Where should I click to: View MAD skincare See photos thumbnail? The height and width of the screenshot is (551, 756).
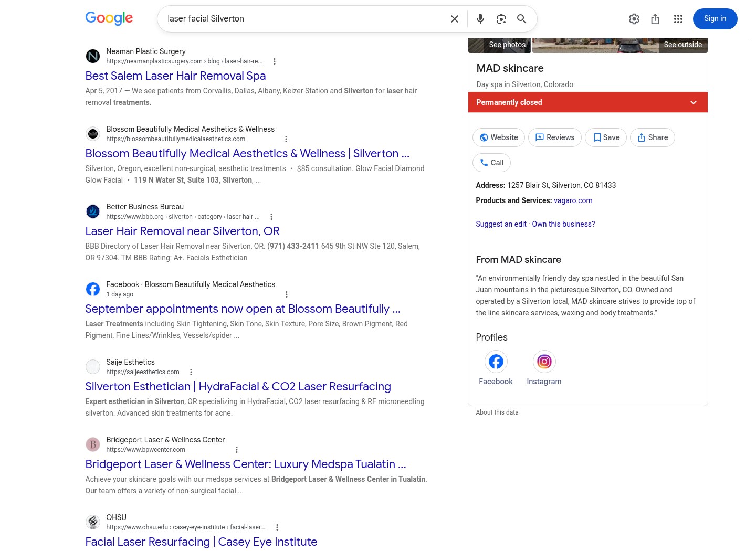click(x=500, y=45)
